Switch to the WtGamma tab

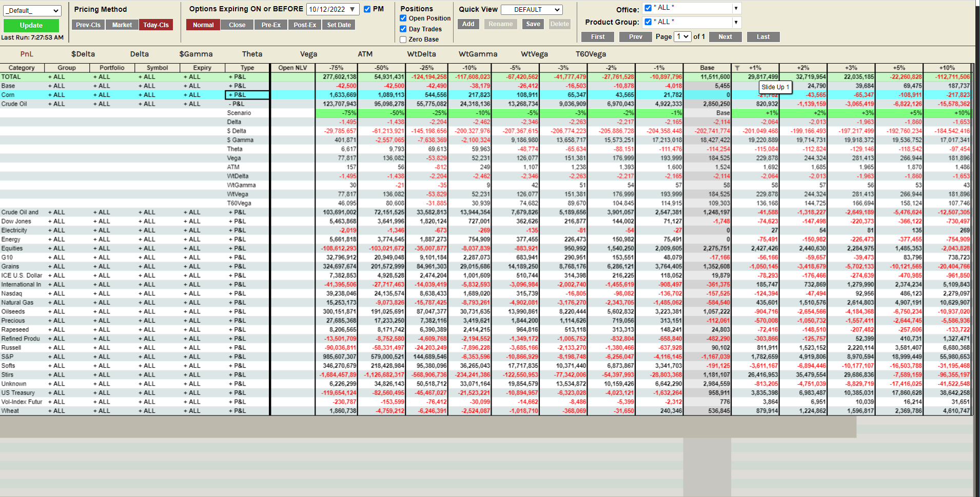coord(478,54)
